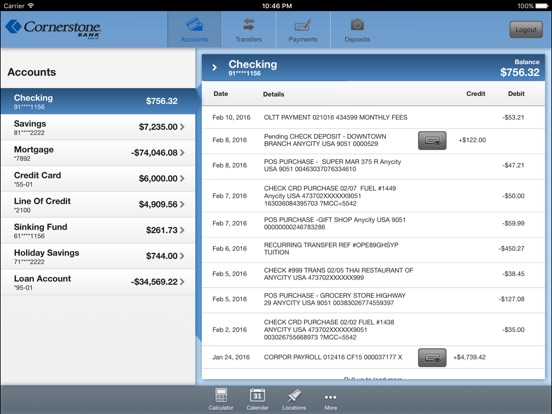The height and width of the screenshot is (414, 552).
Task: Collapse Checking header chevron arrow
Action: coord(214,68)
